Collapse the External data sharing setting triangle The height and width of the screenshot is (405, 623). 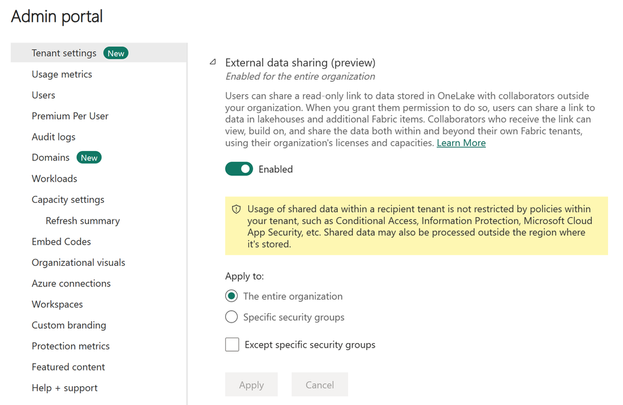[x=213, y=62]
